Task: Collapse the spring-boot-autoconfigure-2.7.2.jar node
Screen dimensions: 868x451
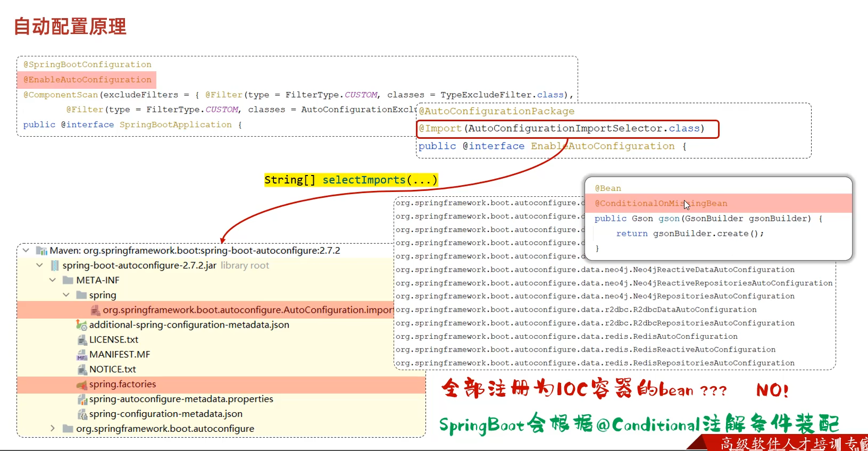Action: pyautogui.click(x=39, y=265)
